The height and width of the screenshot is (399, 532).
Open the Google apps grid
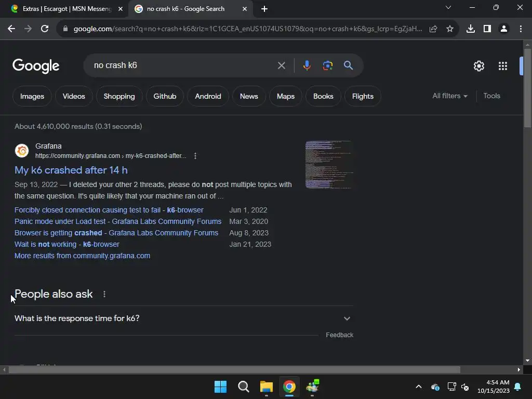click(x=503, y=66)
